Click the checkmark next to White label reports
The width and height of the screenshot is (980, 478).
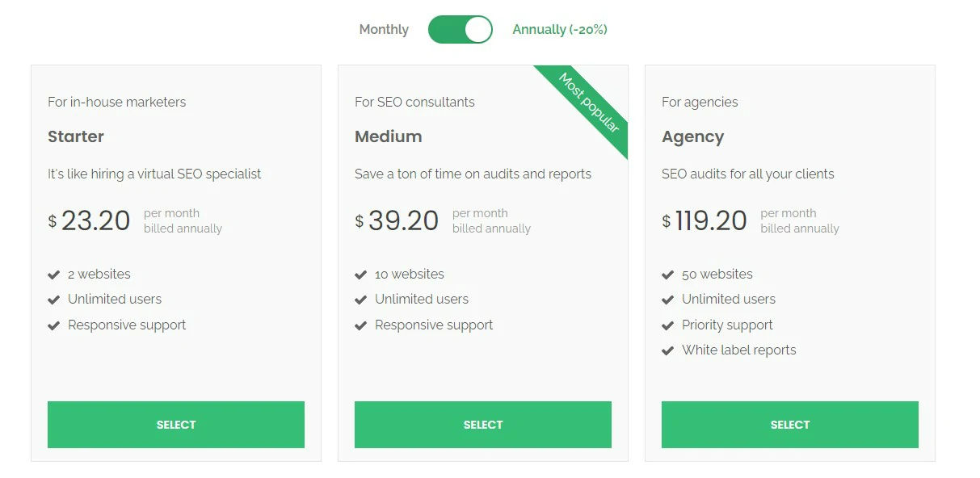pyautogui.click(x=668, y=350)
